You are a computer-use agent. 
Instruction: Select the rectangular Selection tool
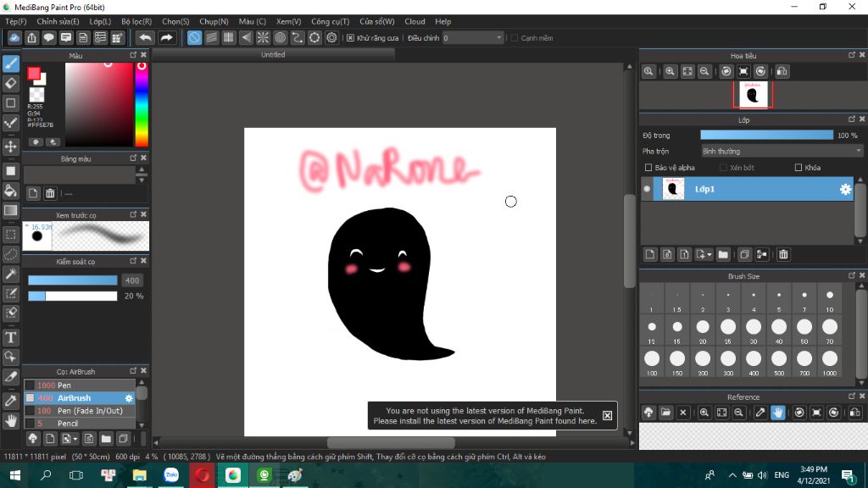coord(10,235)
